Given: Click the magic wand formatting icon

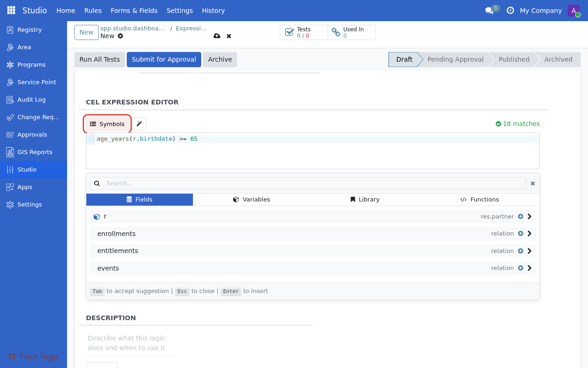Looking at the screenshot, I should pyautogui.click(x=139, y=123).
